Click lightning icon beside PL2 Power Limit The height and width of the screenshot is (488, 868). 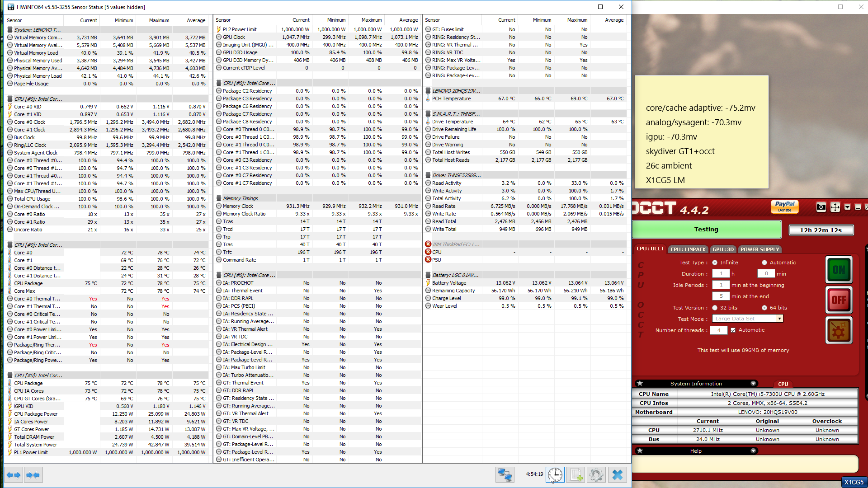tap(219, 29)
